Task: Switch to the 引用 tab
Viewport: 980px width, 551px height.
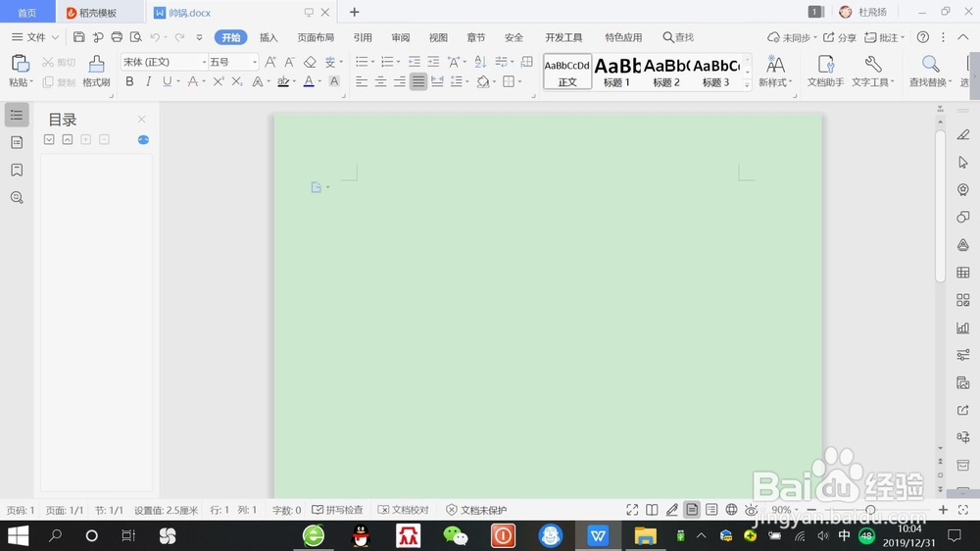Action: pyautogui.click(x=363, y=37)
